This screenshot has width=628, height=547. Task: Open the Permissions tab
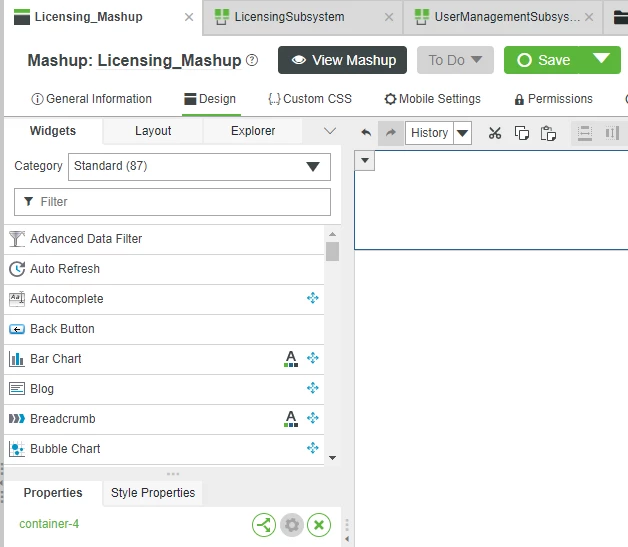[x=554, y=99]
